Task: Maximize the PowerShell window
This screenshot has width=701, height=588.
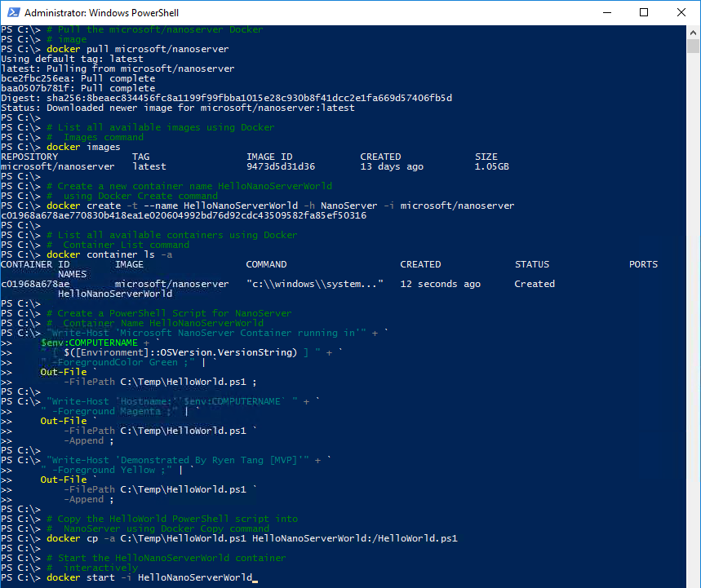Action: pos(644,12)
